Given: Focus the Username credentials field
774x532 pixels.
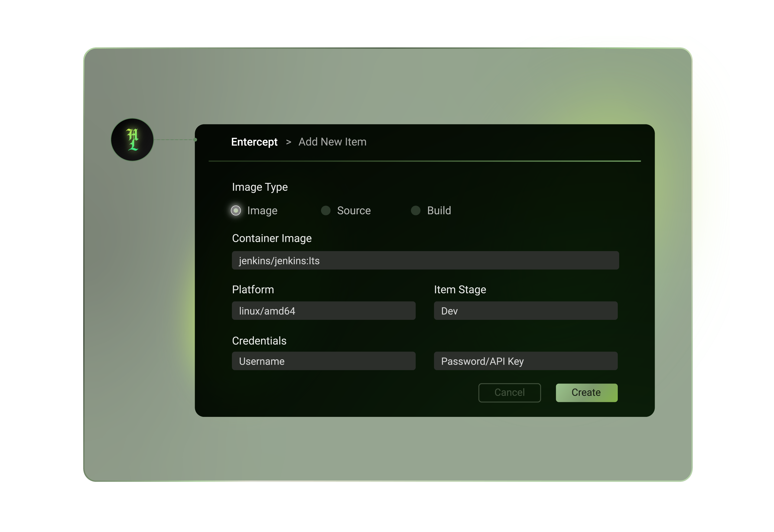Looking at the screenshot, I should click(x=324, y=361).
